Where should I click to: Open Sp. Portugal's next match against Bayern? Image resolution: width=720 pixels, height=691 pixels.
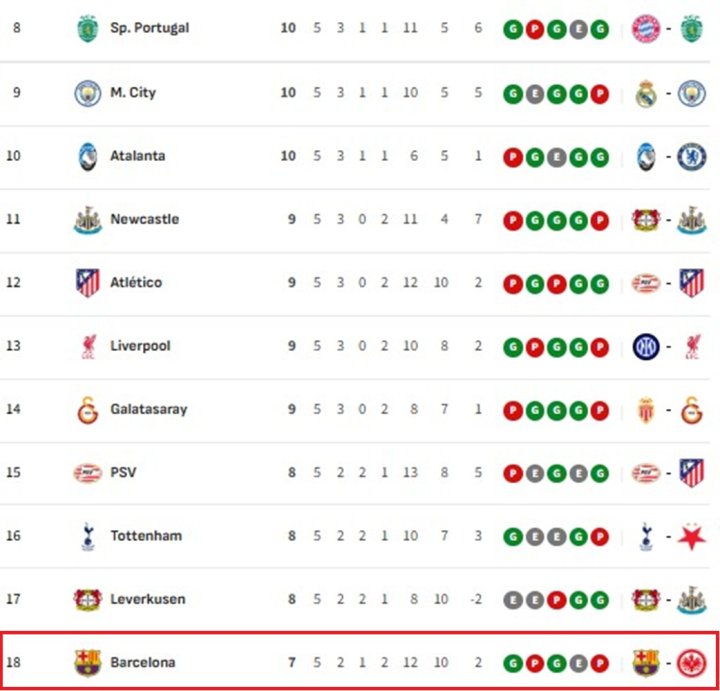[x=669, y=29]
